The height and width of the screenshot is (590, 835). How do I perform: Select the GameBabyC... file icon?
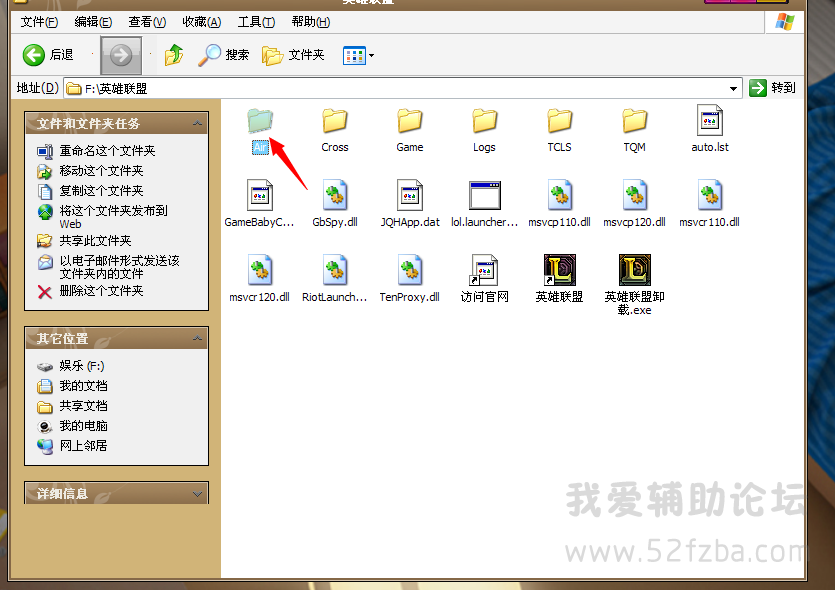pyautogui.click(x=260, y=195)
